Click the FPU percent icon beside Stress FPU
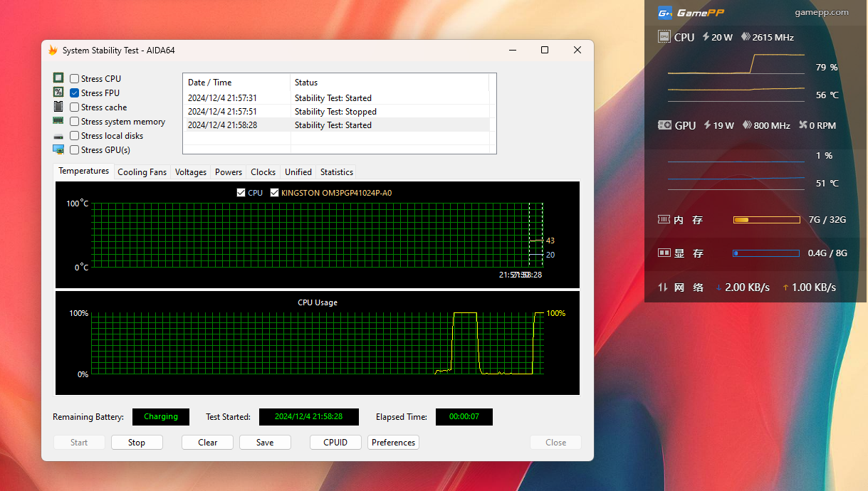Image resolution: width=868 pixels, height=491 pixels. [58, 93]
